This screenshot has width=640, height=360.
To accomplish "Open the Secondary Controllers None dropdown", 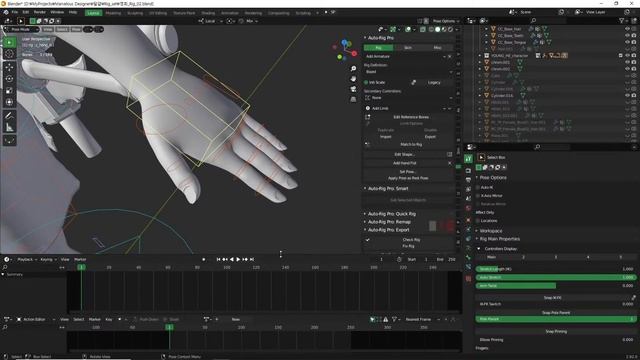I will coord(408,98).
